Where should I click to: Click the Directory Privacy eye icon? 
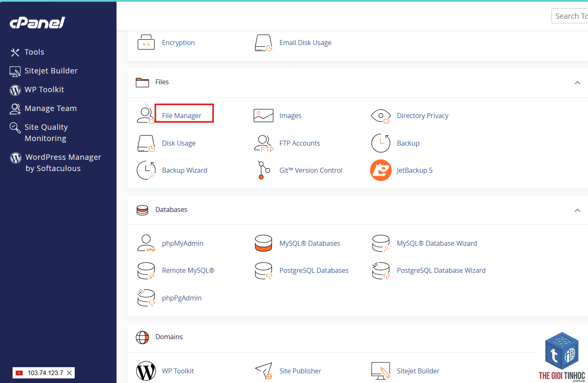pos(381,116)
